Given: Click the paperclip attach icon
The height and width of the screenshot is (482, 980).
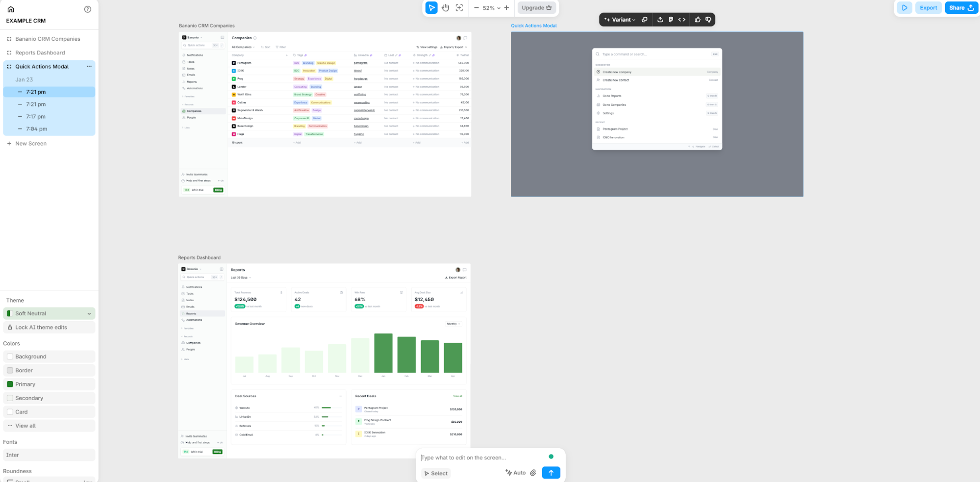Looking at the screenshot, I should (x=533, y=473).
